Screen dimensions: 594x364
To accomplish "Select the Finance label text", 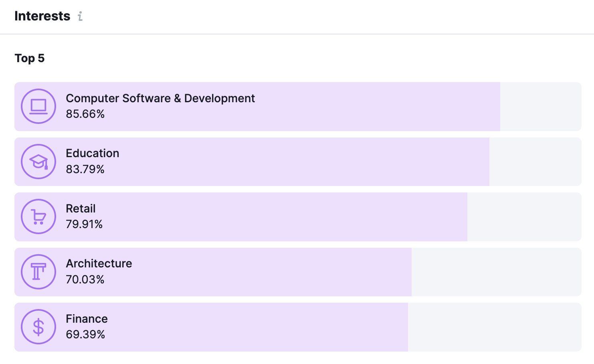I will (x=87, y=319).
